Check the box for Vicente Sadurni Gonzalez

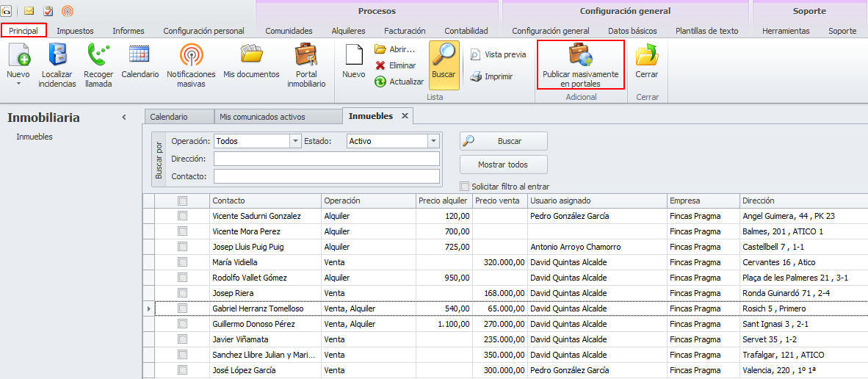pyautogui.click(x=182, y=216)
